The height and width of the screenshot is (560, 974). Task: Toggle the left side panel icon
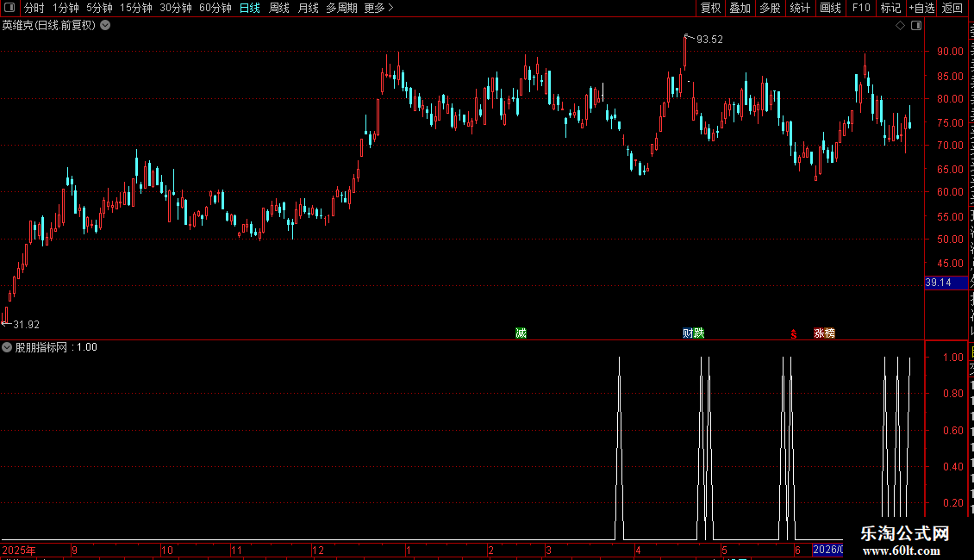tap(9, 8)
